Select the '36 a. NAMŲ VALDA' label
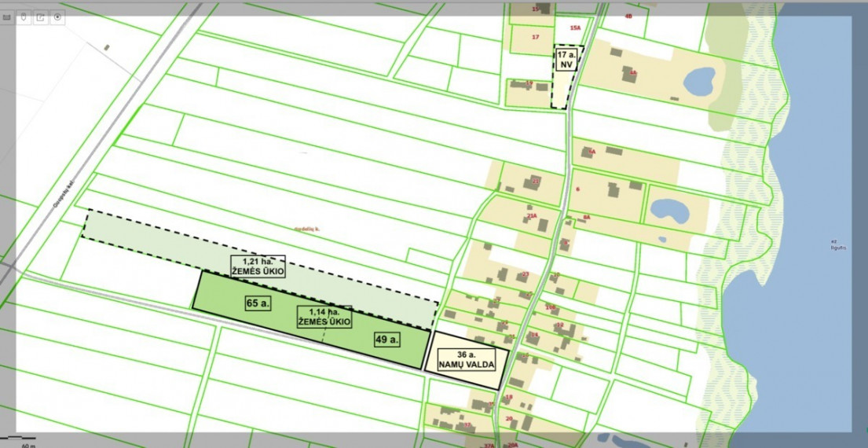The image size is (868, 448). (465, 361)
